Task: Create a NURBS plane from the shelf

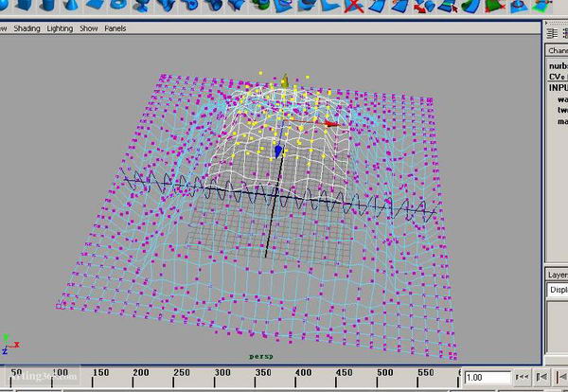Action: pyautogui.click(x=96, y=5)
